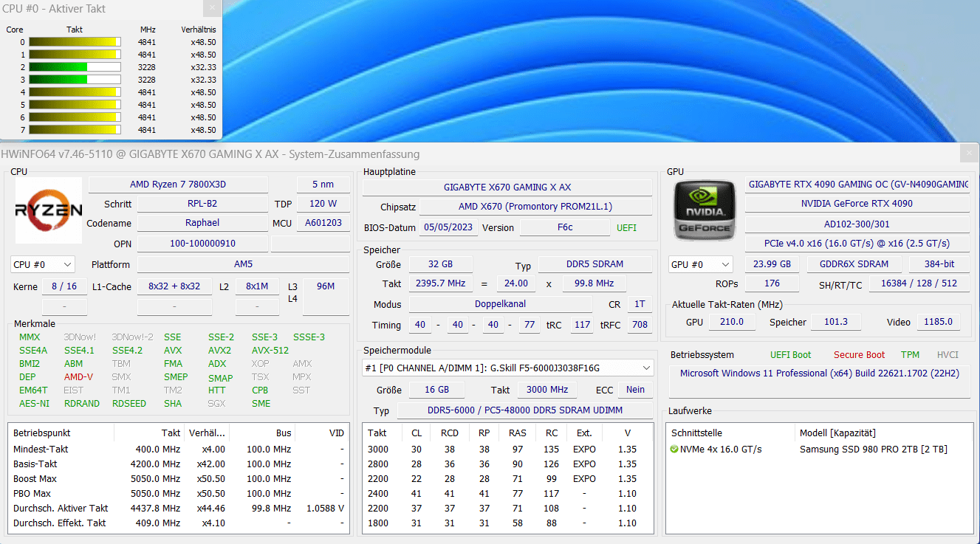Click the DDR5 SDRAM Typ field
The height and width of the screenshot is (544, 980).
595,264
